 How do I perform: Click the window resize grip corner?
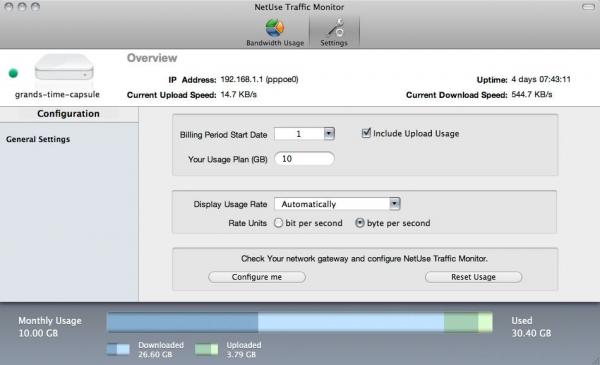pos(595,360)
